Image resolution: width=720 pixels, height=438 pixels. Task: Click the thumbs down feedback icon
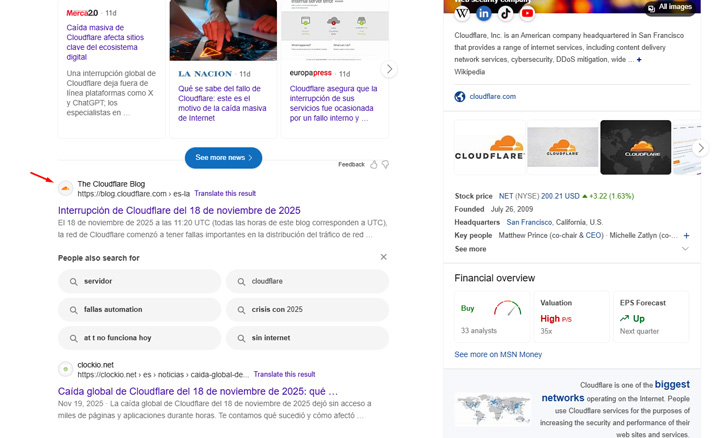point(385,164)
